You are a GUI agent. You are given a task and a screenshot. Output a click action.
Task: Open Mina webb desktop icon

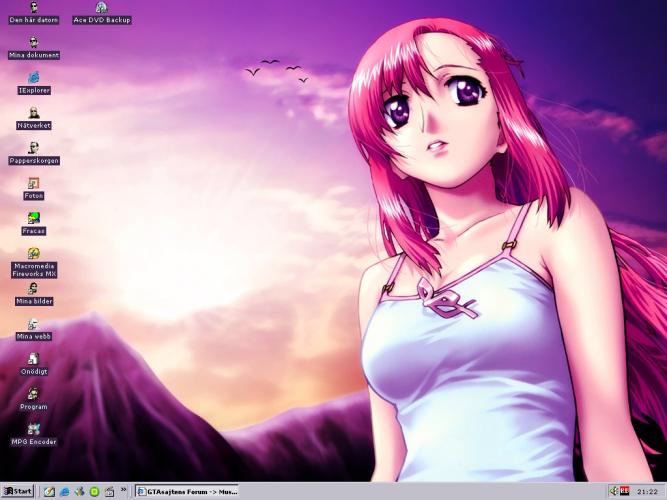33,325
